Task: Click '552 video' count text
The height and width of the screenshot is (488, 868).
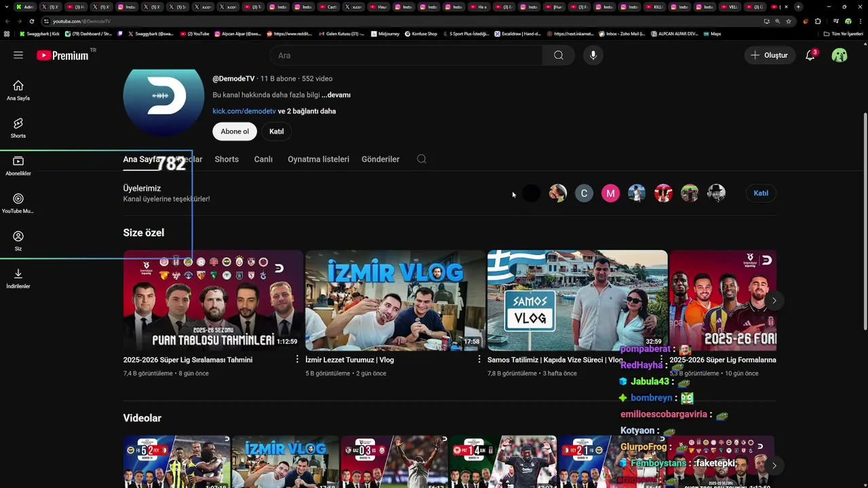Action: 317,79
